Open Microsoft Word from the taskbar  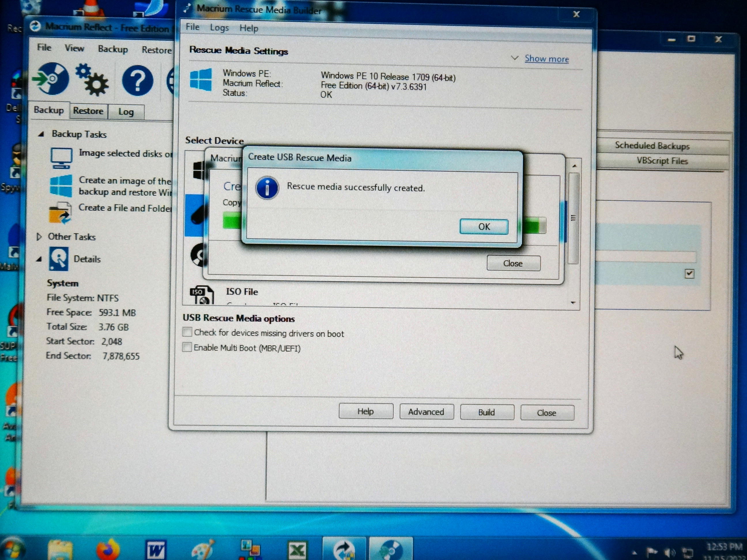click(x=155, y=550)
